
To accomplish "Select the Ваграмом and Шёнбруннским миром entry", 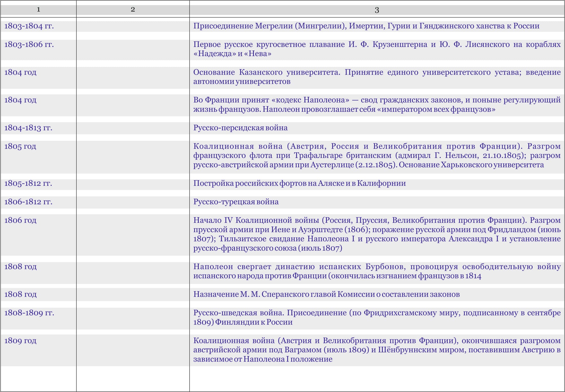I will pyautogui.click(x=377, y=350).
